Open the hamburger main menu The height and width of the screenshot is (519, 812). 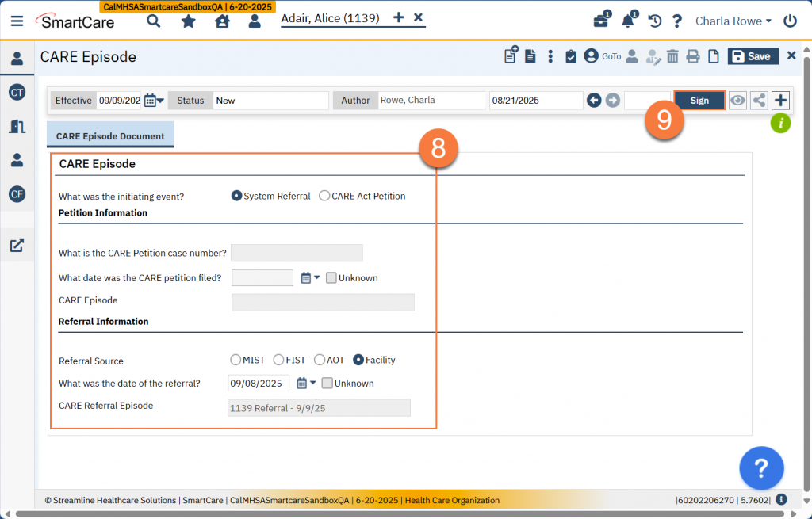click(x=17, y=21)
